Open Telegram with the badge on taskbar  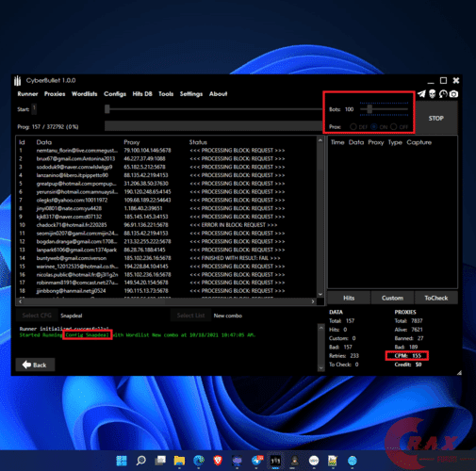256,461
